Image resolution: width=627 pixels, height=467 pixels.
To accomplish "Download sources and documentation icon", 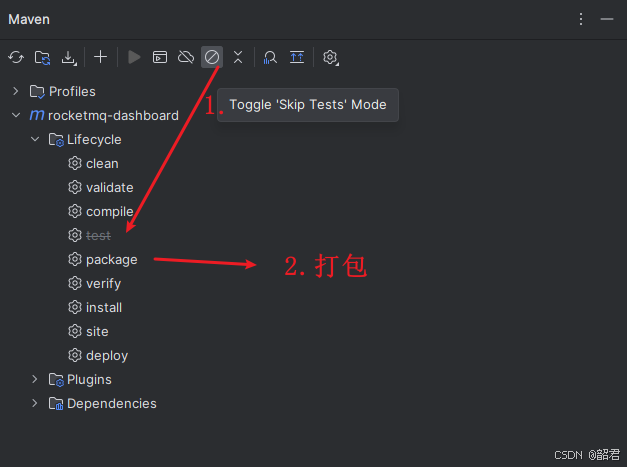I will (x=69, y=58).
